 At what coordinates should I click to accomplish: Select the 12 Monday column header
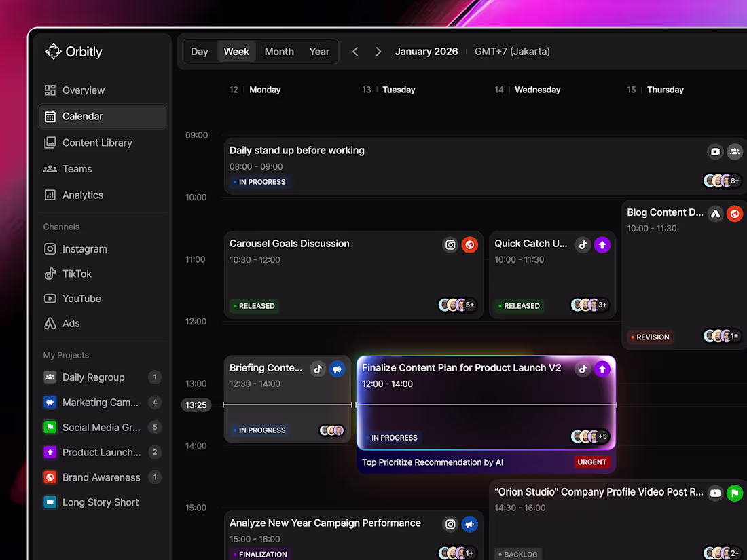[255, 90]
